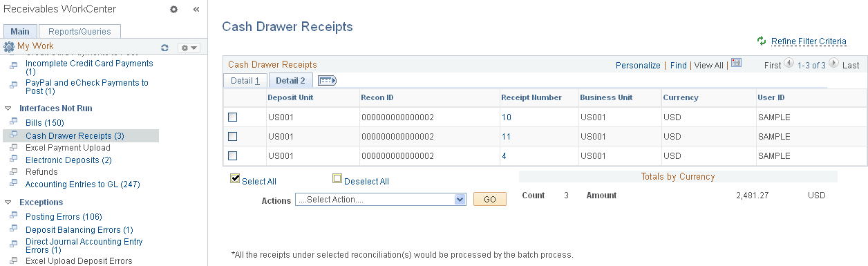This screenshot has width=868, height=266.
Task: Open the My Work gear dropdown
Action: (189, 48)
